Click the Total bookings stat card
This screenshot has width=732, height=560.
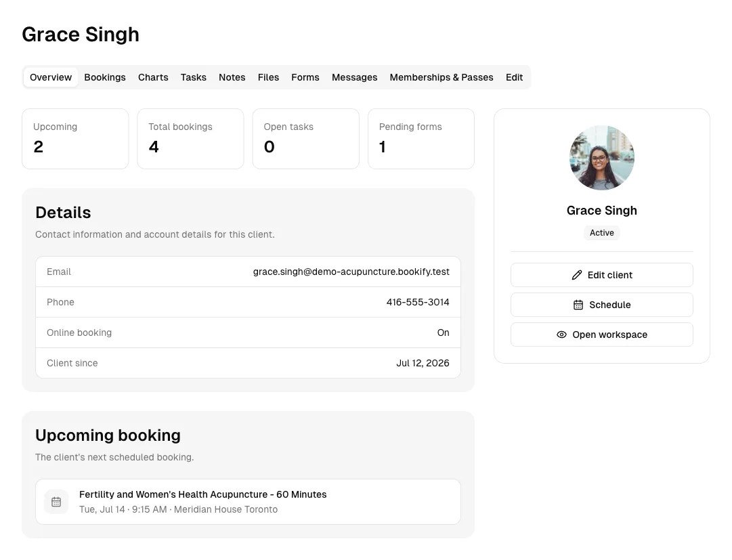coord(190,139)
